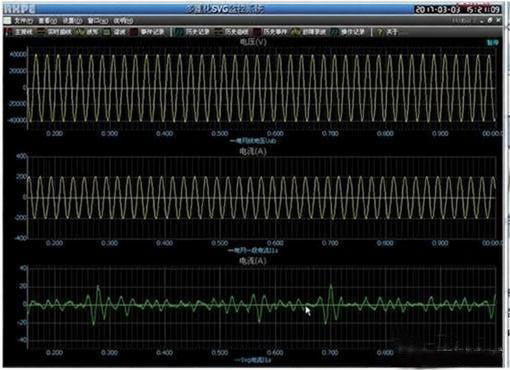Open the 历史记录 history records
This screenshot has width=510, height=370.
tap(193, 32)
